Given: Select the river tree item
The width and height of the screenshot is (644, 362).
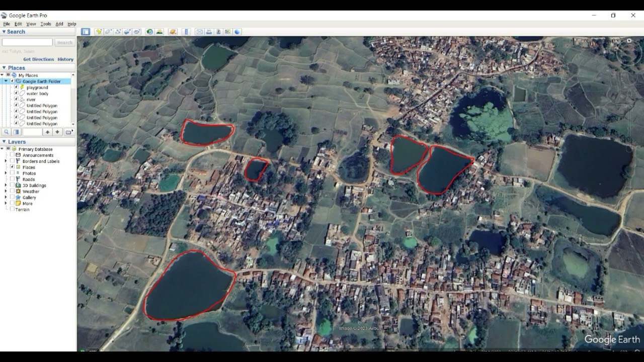Looking at the screenshot, I should click(31, 100).
